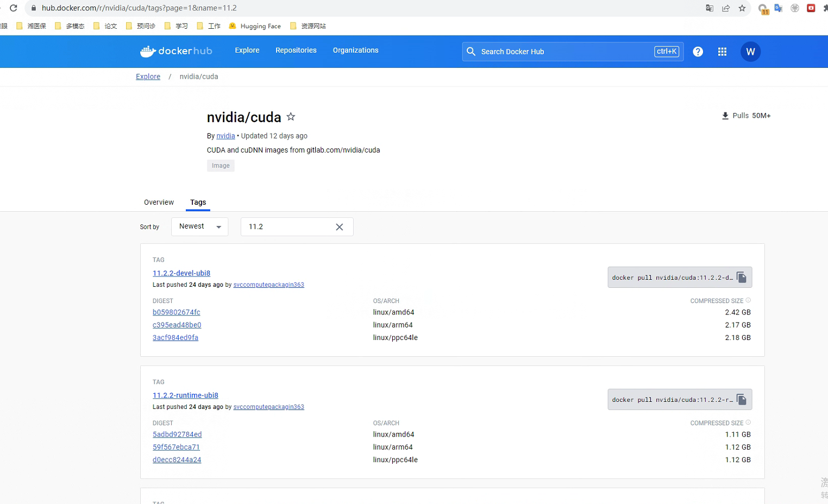828x504 pixels.
Task: Open digest b059802674fc
Action: 177,312
